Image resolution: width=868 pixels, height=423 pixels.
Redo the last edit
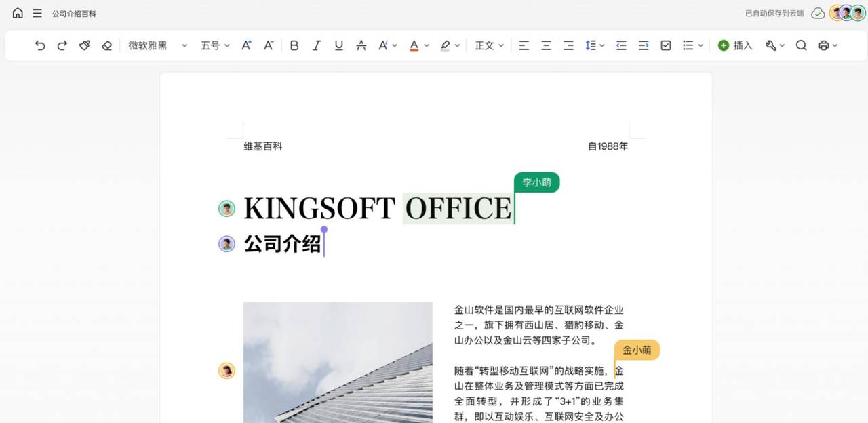click(62, 45)
